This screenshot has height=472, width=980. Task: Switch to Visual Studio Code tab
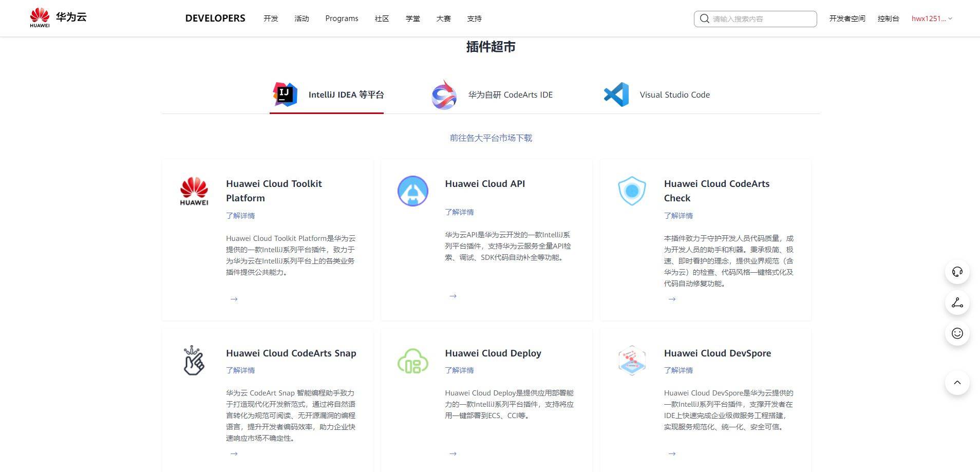(657, 95)
